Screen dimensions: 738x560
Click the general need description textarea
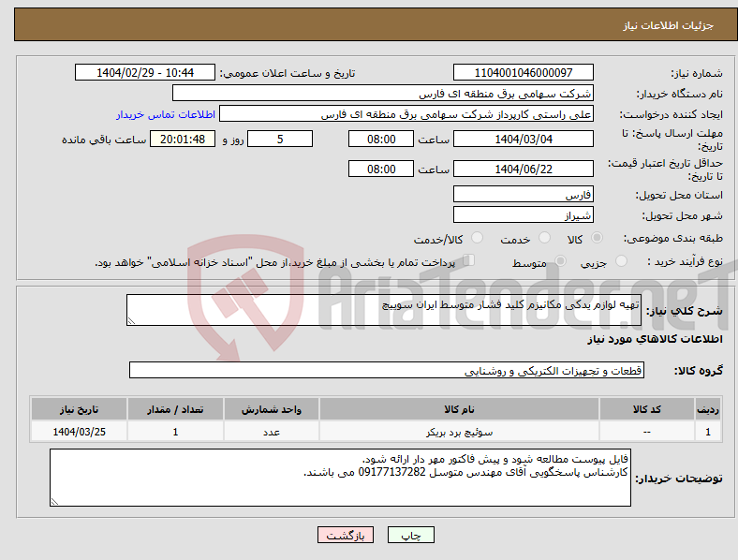point(384,310)
